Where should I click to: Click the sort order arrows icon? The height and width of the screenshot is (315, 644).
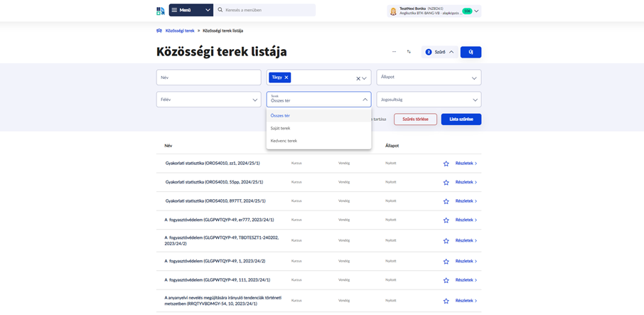[409, 52]
